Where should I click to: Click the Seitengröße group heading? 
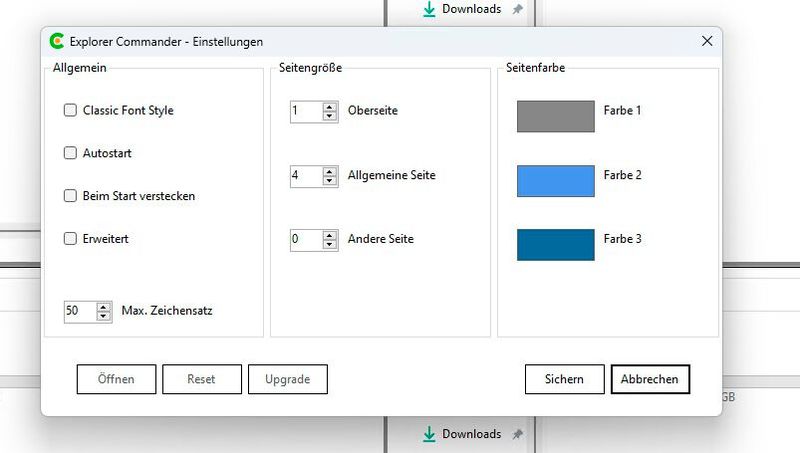click(x=310, y=68)
